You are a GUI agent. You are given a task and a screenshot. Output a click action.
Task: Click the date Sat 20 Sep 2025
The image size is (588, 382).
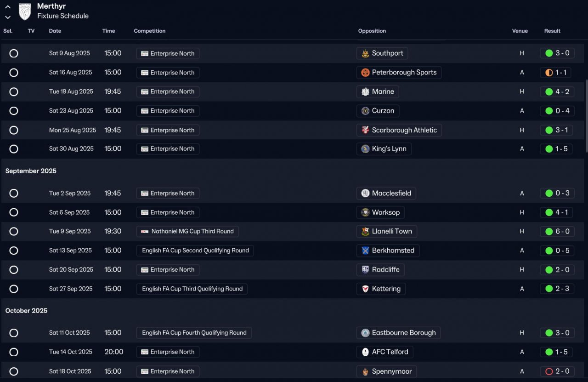click(x=71, y=269)
